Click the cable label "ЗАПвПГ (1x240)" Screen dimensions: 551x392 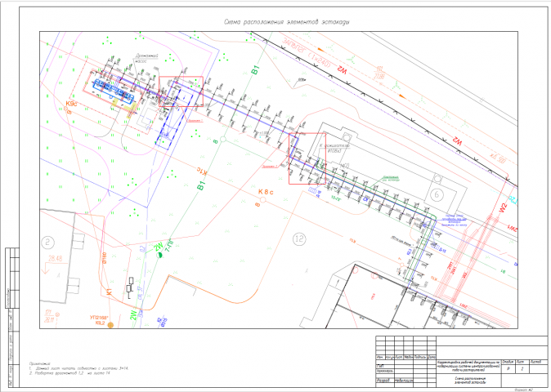click(x=307, y=54)
